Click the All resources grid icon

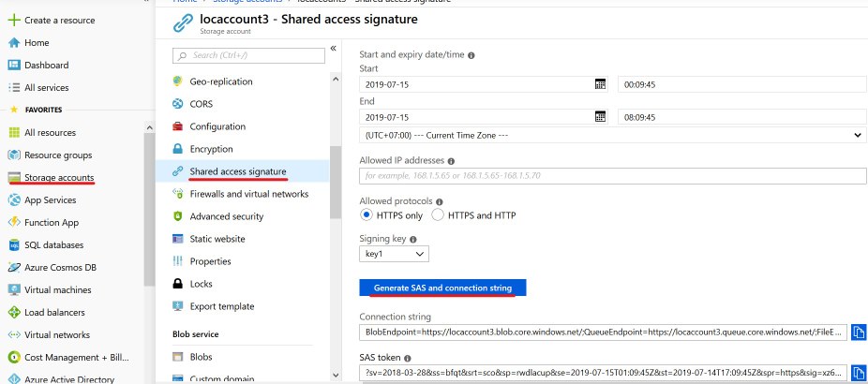[14, 132]
